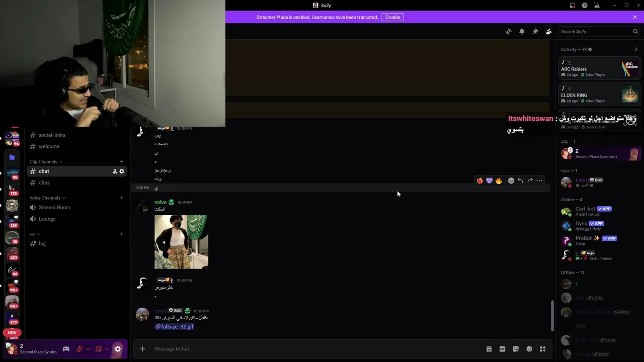The image size is (644, 362).
Task: Open Dyno member profile
Action: coord(599,226)
